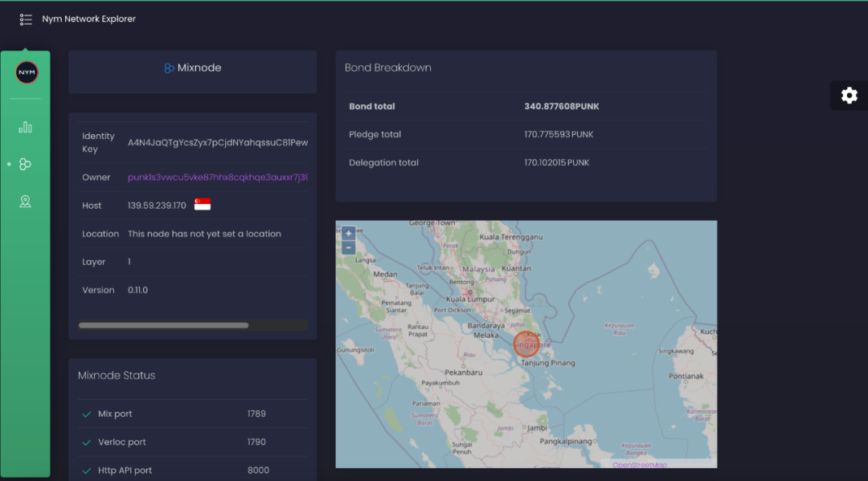The image size is (868, 481).
Task: Click the Http API port value 8000
Action: click(258, 471)
